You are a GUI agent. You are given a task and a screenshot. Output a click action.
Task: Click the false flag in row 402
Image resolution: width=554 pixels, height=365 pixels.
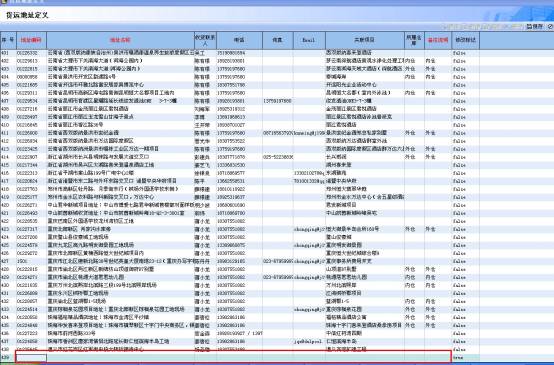coord(465,61)
